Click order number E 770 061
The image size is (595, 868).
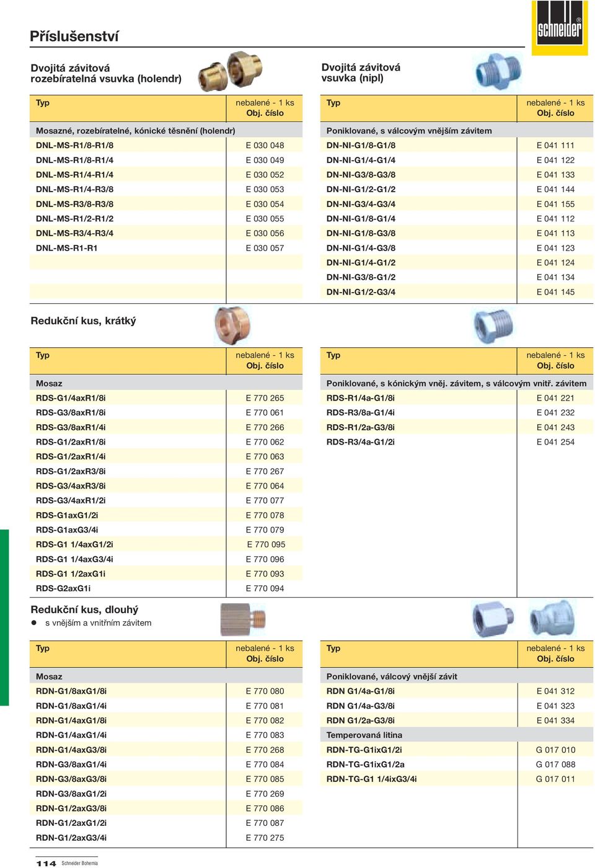[265, 412]
